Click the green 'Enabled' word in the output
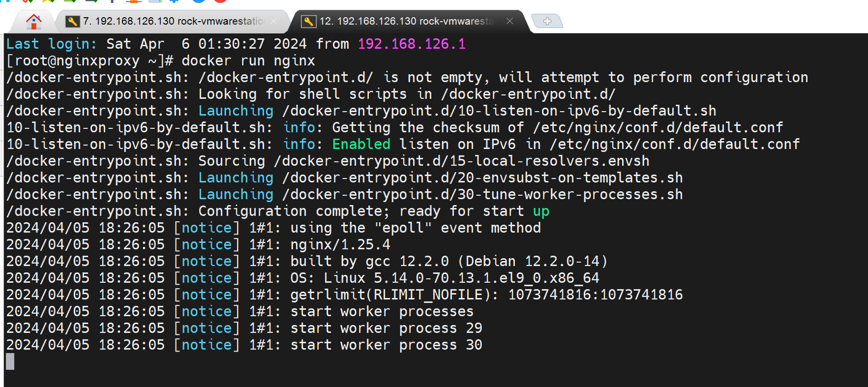This screenshot has height=387, width=868. point(361,144)
